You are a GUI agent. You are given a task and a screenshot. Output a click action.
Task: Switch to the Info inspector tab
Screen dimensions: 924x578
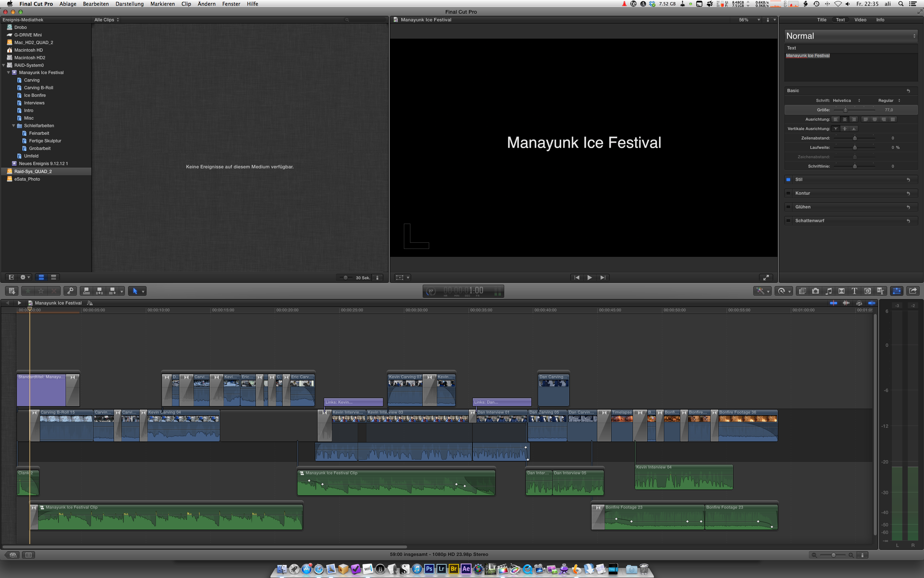[x=880, y=20]
